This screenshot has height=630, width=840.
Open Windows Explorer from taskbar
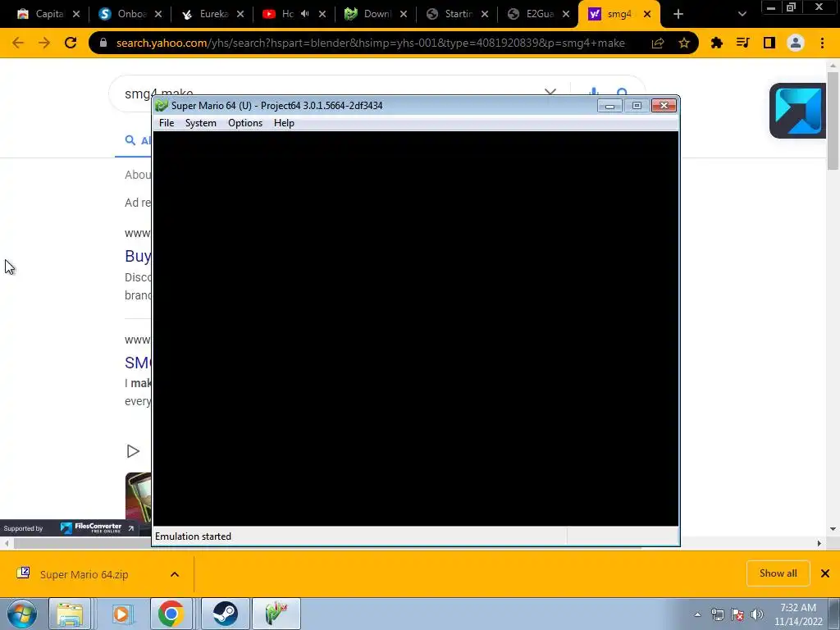coord(71,614)
